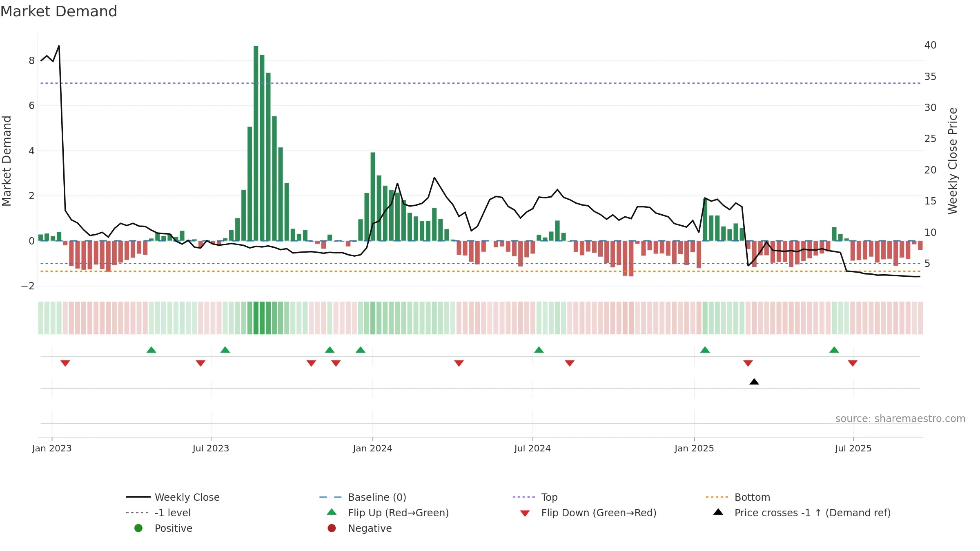
Task: Click the Positive legend label
Action: 174,528
